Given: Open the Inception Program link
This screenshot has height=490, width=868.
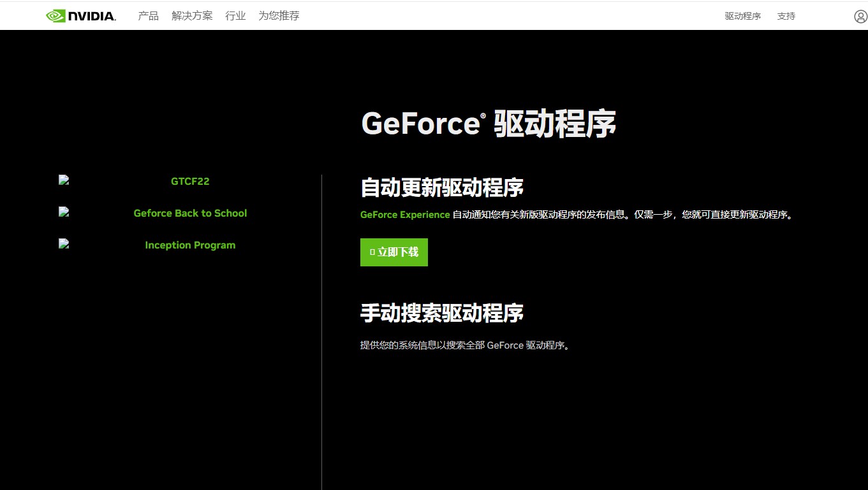Looking at the screenshot, I should [x=190, y=245].
